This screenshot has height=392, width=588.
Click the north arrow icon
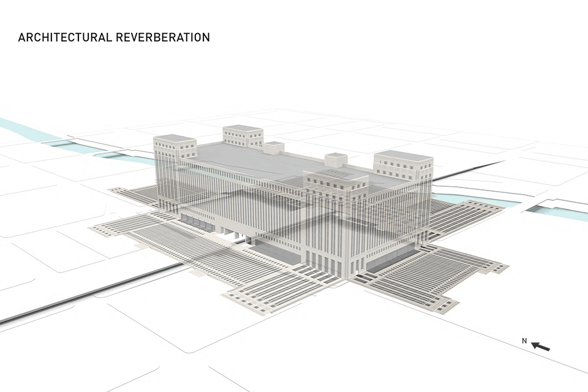coord(540,346)
